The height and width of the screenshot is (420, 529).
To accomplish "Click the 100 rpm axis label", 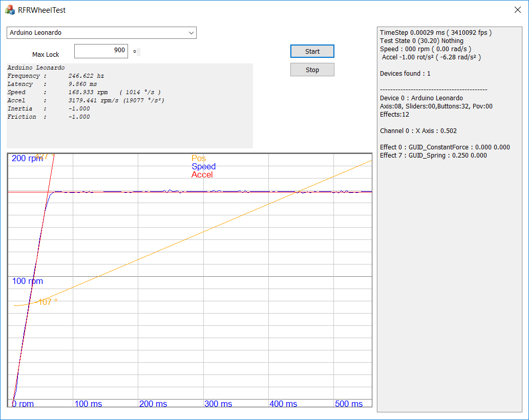I will coord(28,281).
